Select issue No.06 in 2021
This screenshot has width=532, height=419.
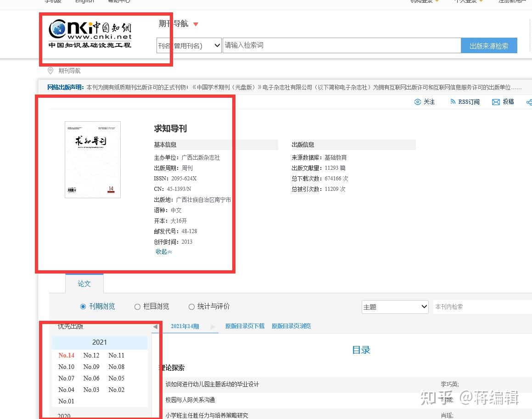coord(91,378)
